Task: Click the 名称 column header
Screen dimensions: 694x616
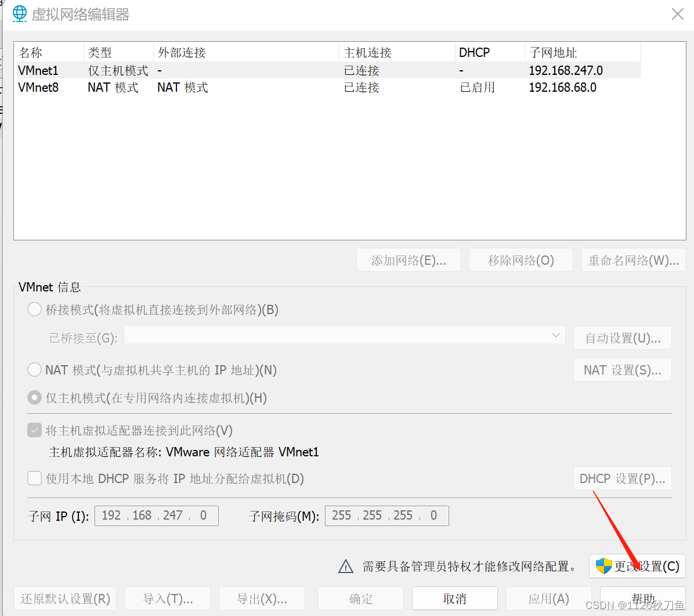Action: pos(49,52)
